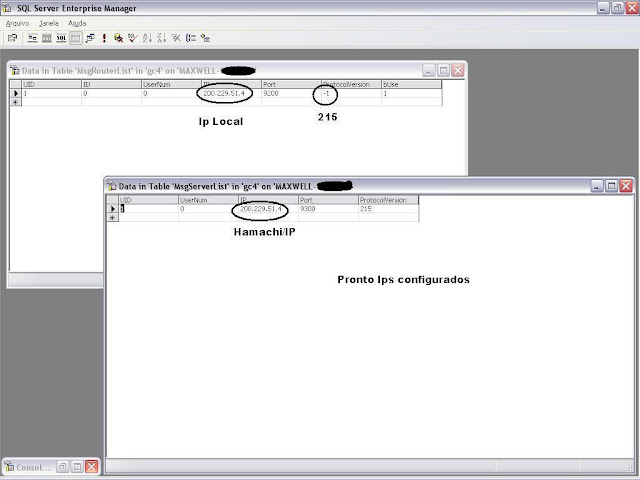Click the SQL Server Enterprise Manager title icon

click(x=7, y=8)
